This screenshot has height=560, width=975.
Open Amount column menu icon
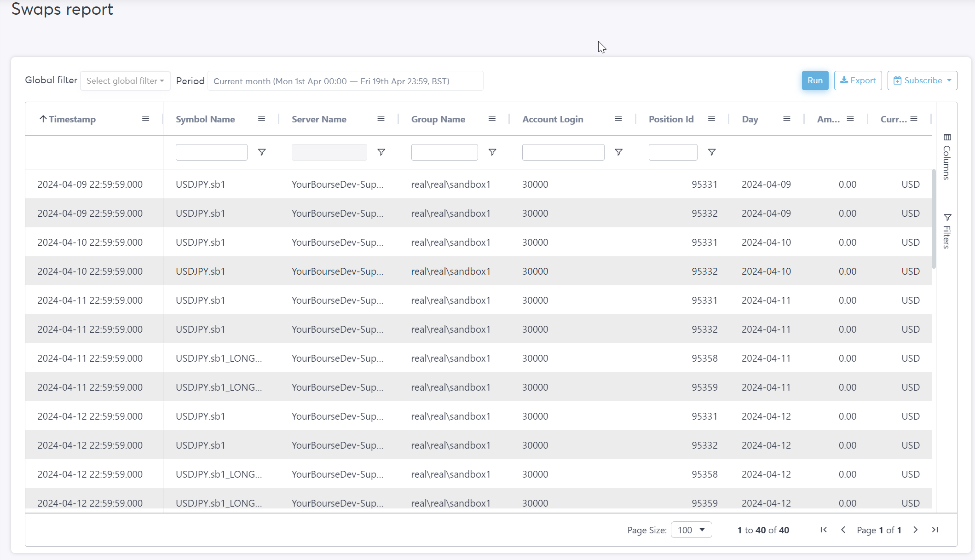(x=850, y=119)
